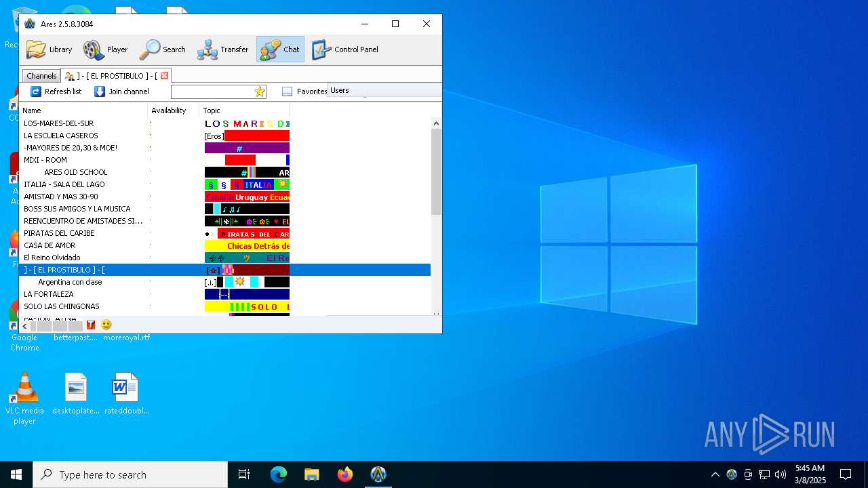This screenshot has height=488, width=868.
Task: Select the betterpast desktop file label
Action: [x=75, y=338]
